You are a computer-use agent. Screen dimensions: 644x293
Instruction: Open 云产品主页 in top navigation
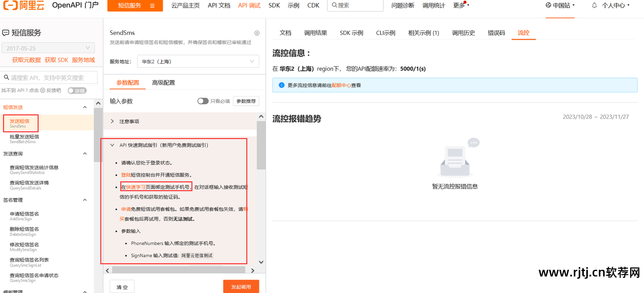(185, 5)
